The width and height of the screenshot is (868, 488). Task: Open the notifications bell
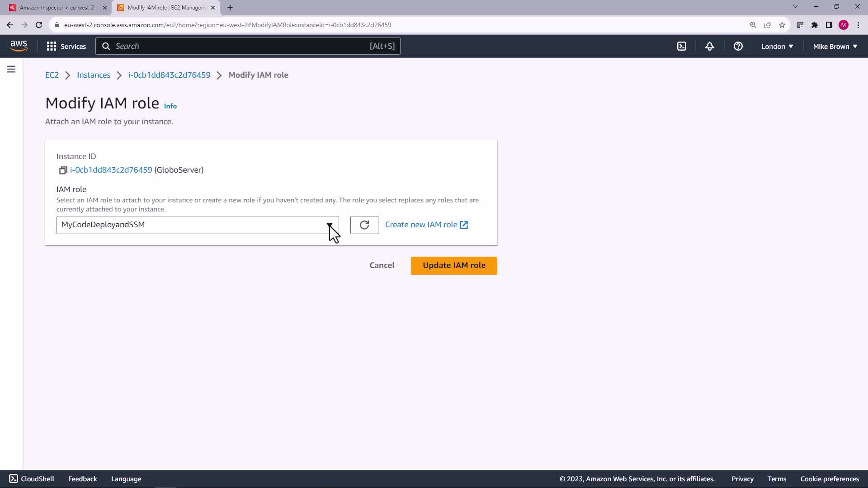tap(710, 46)
